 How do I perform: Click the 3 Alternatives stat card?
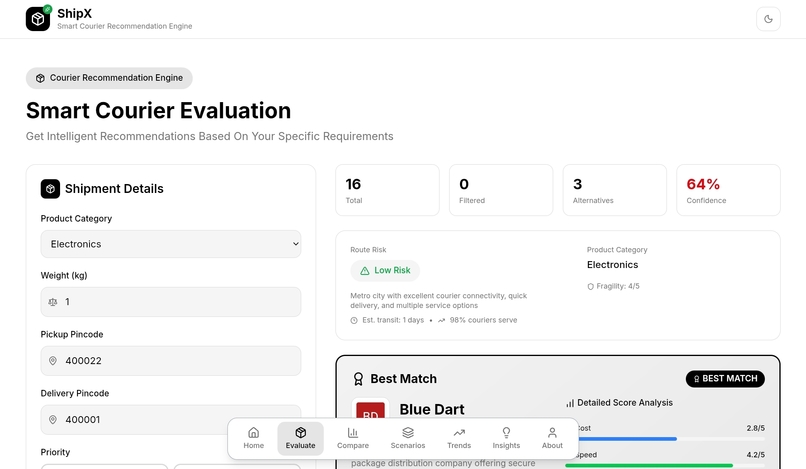tap(615, 190)
